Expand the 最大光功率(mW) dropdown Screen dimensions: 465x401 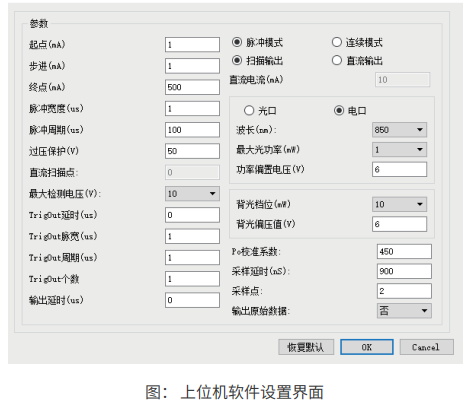[x=399, y=150]
